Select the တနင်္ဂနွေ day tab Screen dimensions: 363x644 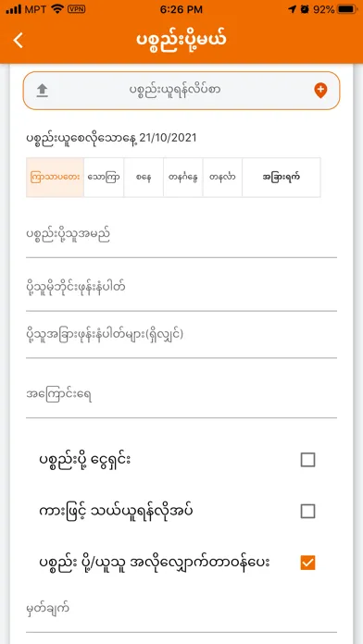click(x=183, y=178)
